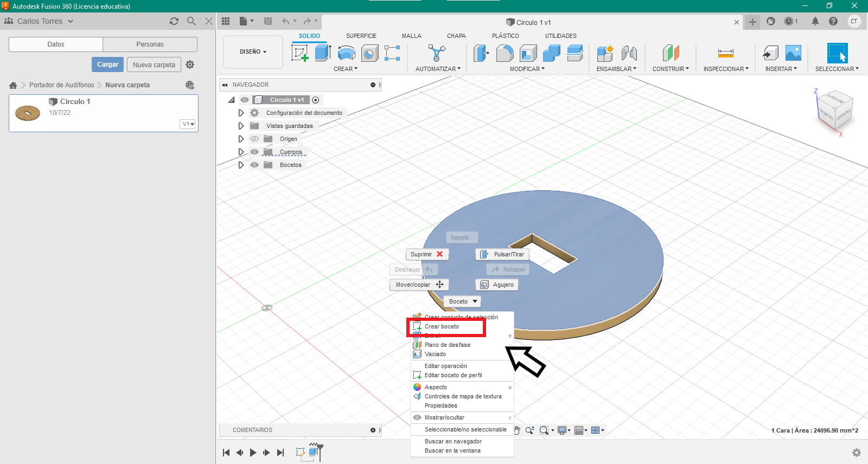Click the Insert Canvas image icon
The width and height of the screenshot is (868, 464).
point(793,53)
